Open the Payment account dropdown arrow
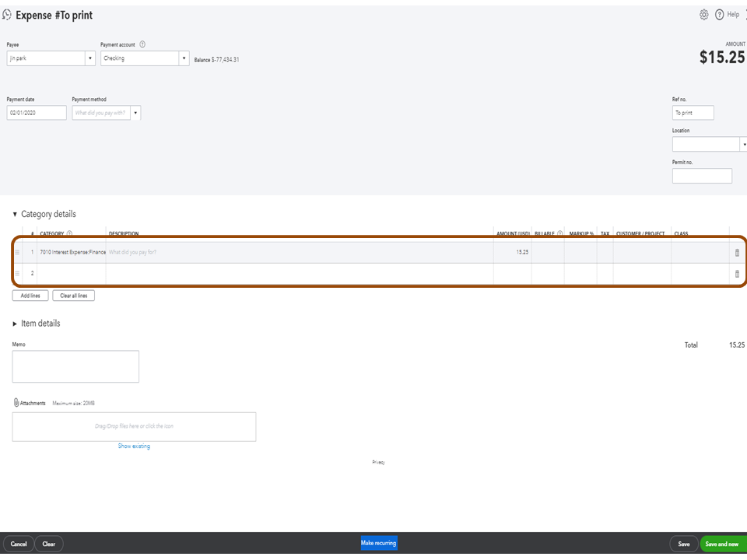Image resolution: width=747 pixels, height=560 pixels. click(x=184, y=58)
